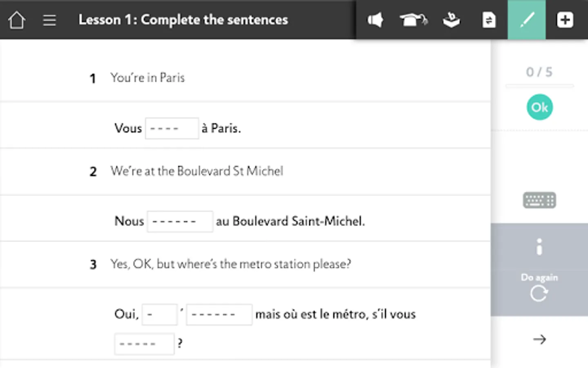
Task: Click the 0 / 5 progress bar
Action: pos(539,86)
